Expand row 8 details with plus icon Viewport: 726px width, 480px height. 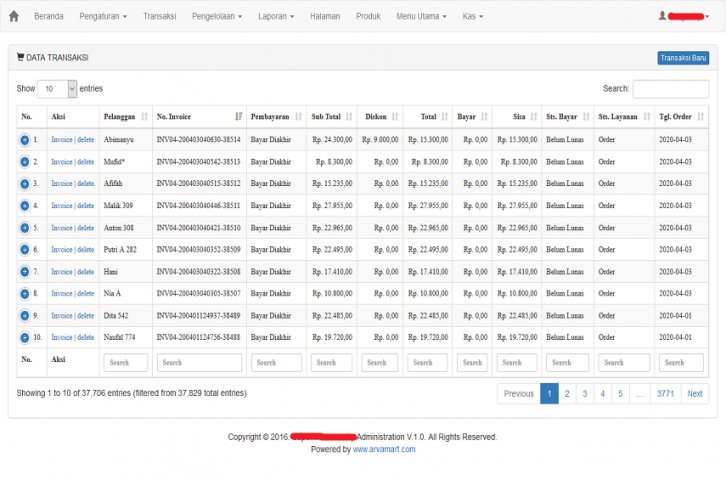[x=25, y=293]
